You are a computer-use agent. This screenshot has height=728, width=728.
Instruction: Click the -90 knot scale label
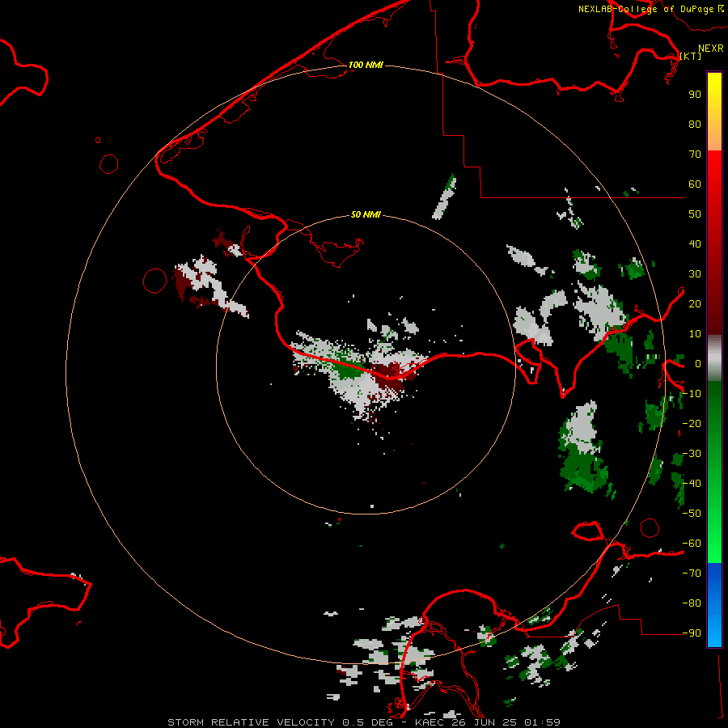(692, 633)
